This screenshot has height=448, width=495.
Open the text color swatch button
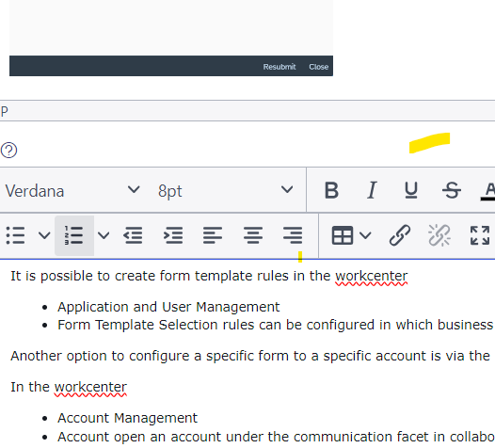pyautogui.click(x=488, y=190)
